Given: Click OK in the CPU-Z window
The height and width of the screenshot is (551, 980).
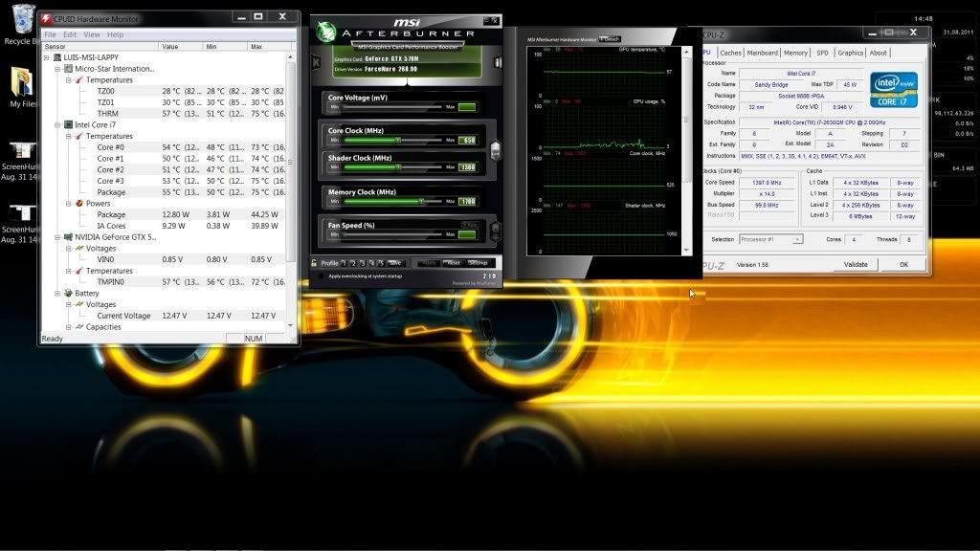Looking at the screenshot, I should click(x=903, y=265).
